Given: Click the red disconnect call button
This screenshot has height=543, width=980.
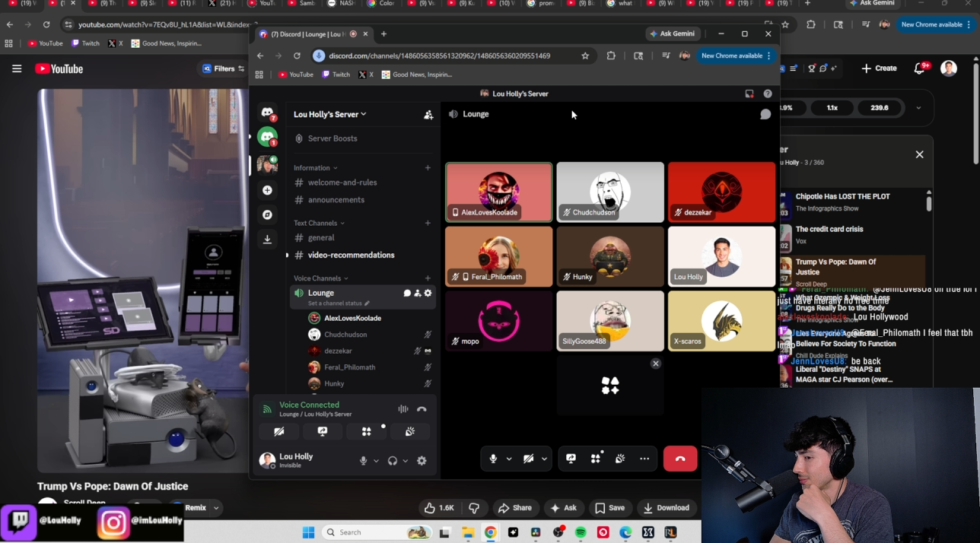Looking at the screenshot, I should point(680,459).
